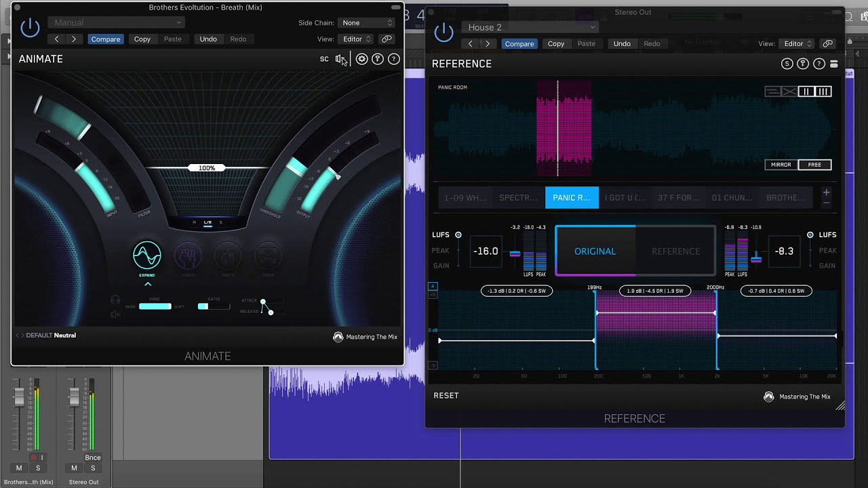
Task: Click the S icon in REFERENCE header
Action: [787, 64]
